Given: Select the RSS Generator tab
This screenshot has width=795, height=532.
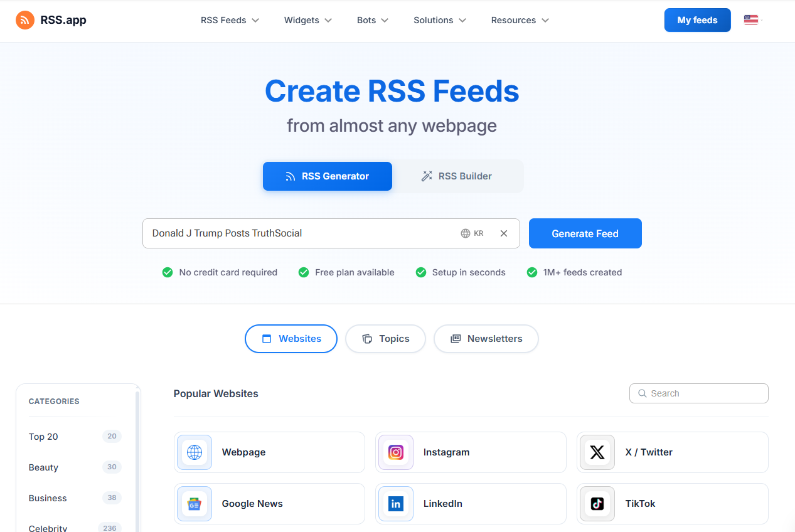Looking at the screenshot, I should pyautogui.click(x=328, y=176).
